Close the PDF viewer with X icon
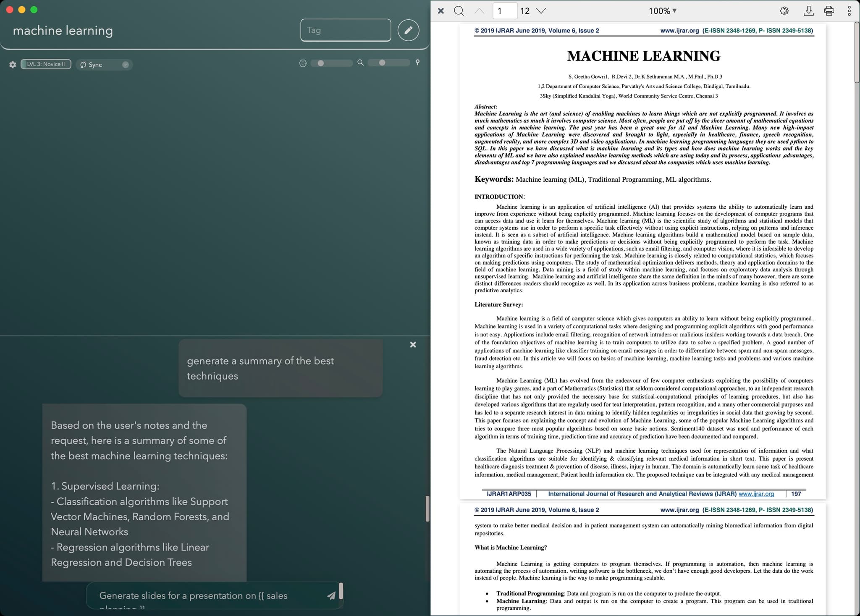This screenshot has width=860, height=616. tap(440, 11)
